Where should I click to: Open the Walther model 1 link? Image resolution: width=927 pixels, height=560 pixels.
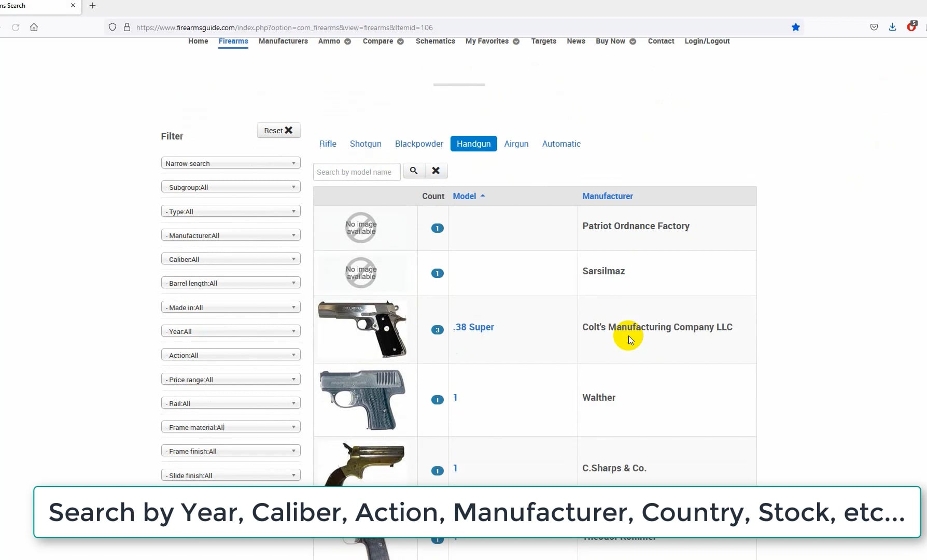(x=455, y=398)
